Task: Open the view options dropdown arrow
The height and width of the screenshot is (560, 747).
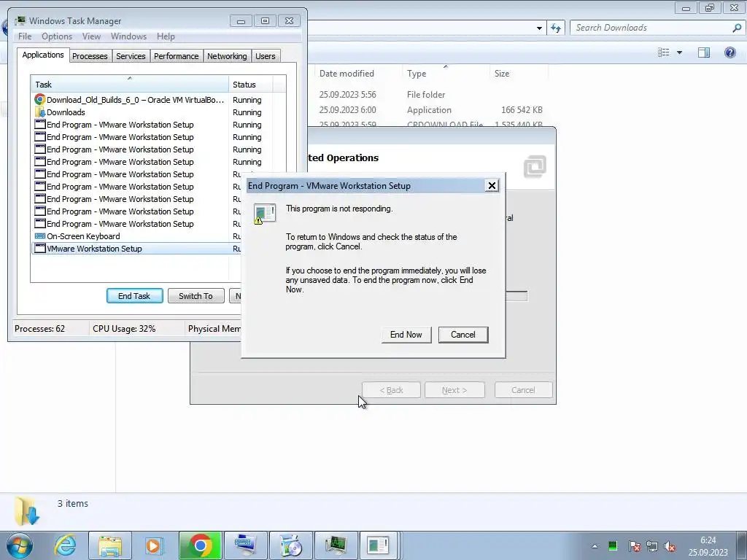Action: [x=680, y=52]
